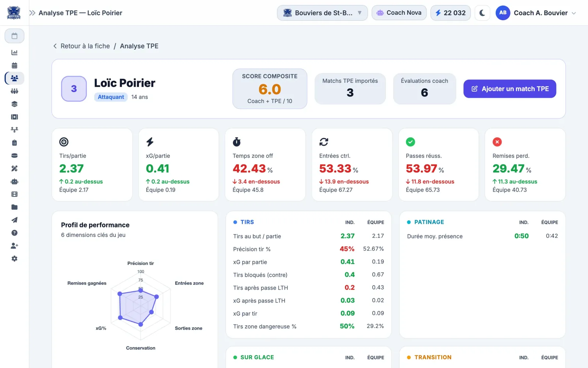Viewport: 588px width, 368px height.
Task: Open the add user sidebar icon
Action: coord(14,246)
